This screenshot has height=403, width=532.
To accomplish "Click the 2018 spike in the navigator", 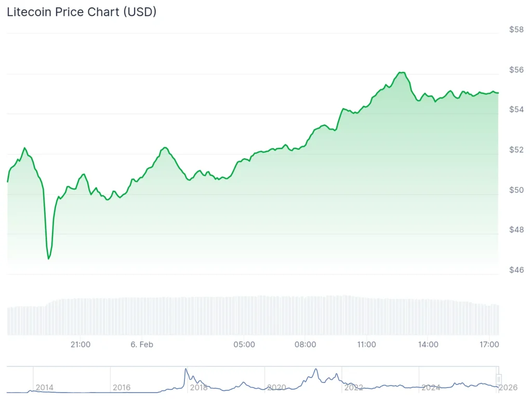I will click(x=185, y=370).
